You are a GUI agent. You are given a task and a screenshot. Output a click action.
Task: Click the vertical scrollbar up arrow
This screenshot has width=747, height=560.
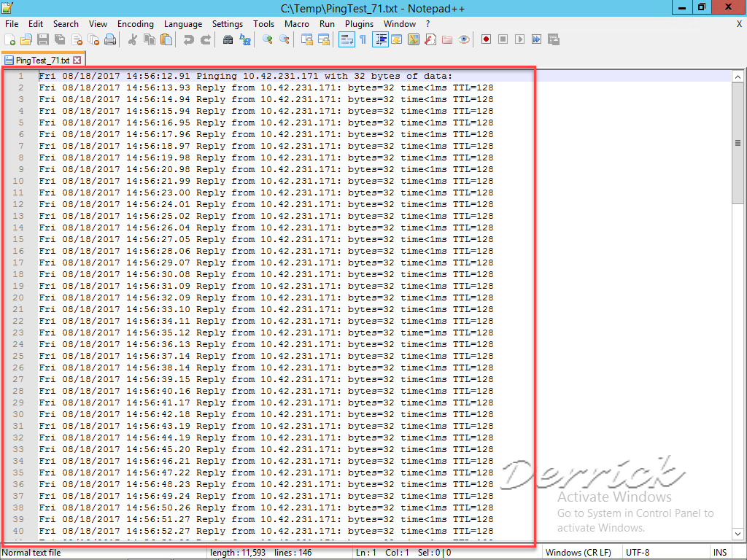739,75
